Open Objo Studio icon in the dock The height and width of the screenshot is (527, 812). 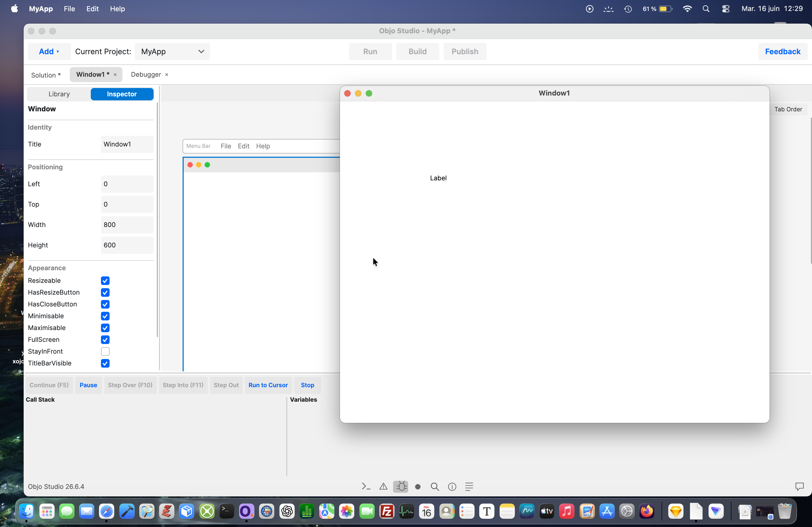coord(246,511)
